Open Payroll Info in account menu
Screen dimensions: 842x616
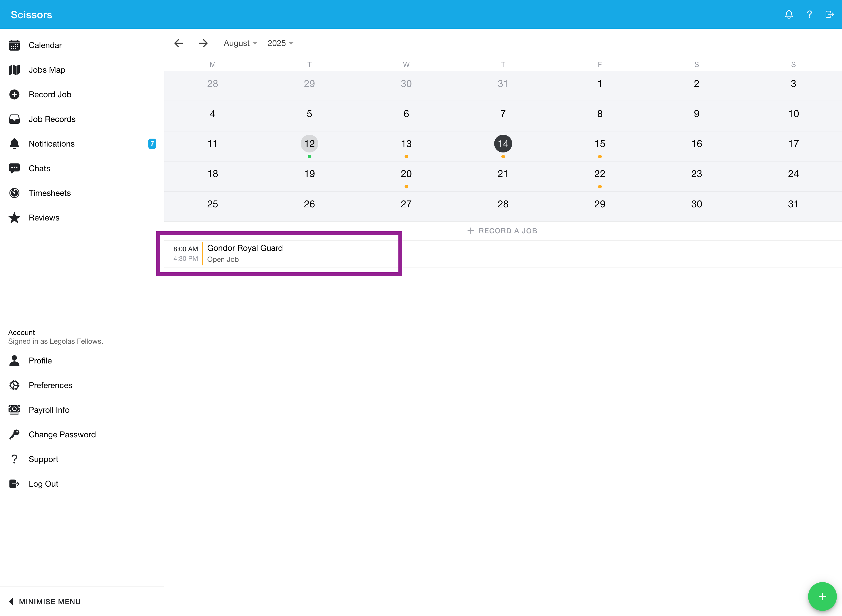coord(49,410)
